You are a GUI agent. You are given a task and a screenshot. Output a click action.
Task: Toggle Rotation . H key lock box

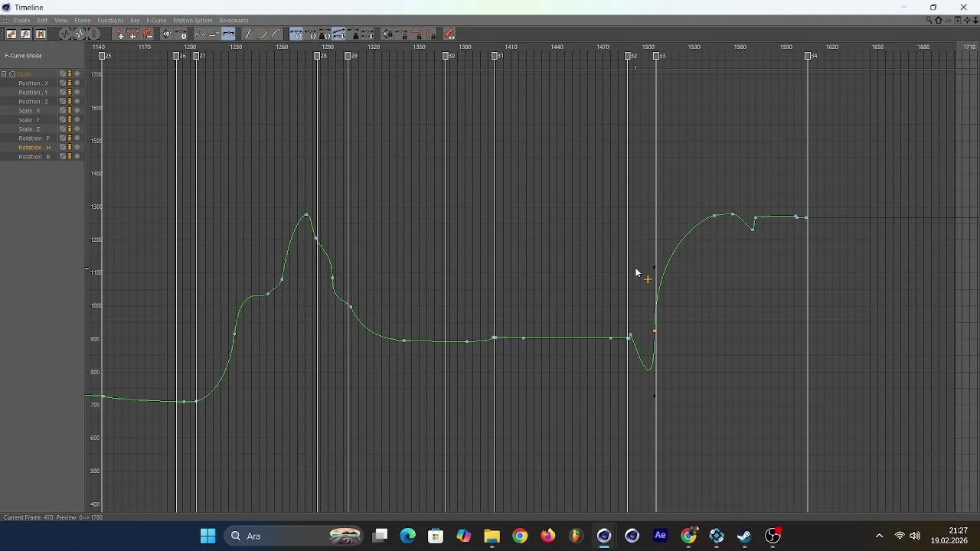click(63, 147)
